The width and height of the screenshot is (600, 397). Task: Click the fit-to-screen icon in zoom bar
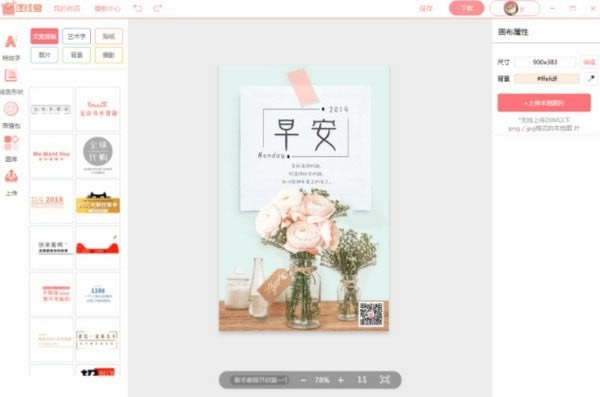tap(385, 379)
